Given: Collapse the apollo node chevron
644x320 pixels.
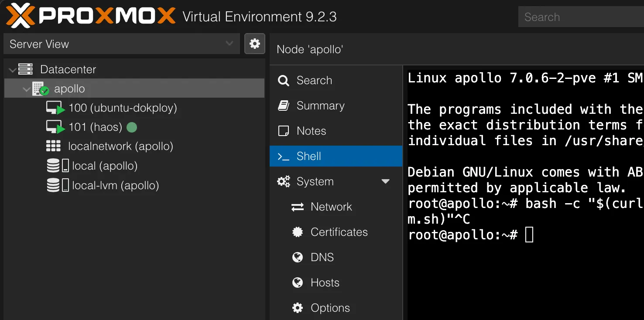Looking at the screenshot, I should tap(27, 89).
